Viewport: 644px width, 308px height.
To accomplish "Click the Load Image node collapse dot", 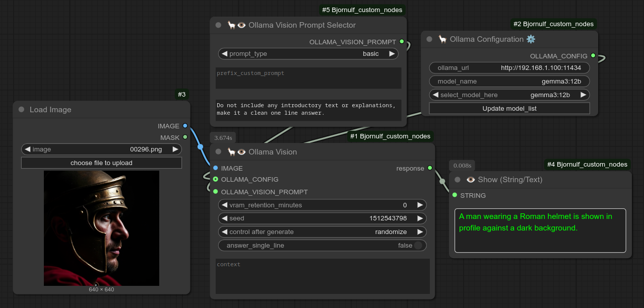I will coord(21,110).
